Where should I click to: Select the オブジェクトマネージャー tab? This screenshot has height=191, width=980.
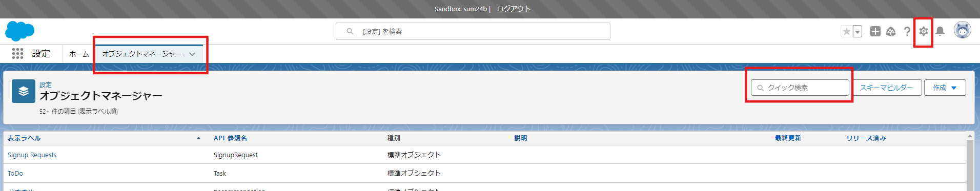click(x=142, y=54)
